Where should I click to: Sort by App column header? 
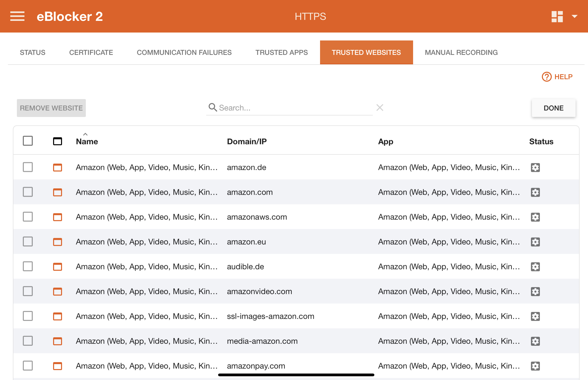386,141
